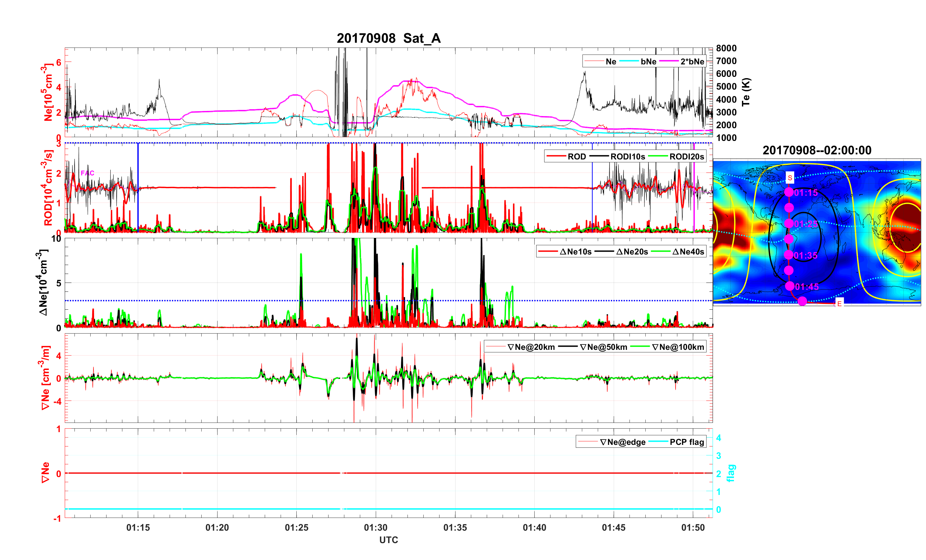
Task: Select the bNe entry in the top legend
Action: pyautogui.click(x=648, y=62)
